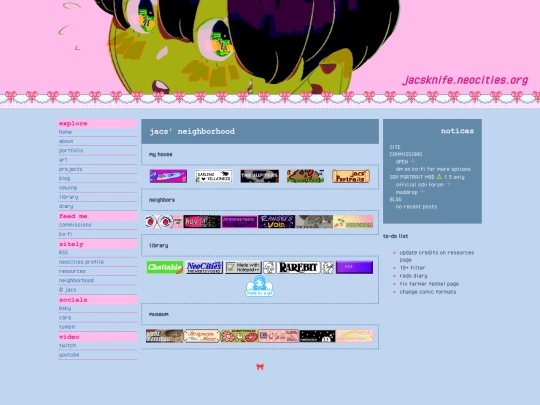Visit the library sidebar link

[x=69, y=197]
